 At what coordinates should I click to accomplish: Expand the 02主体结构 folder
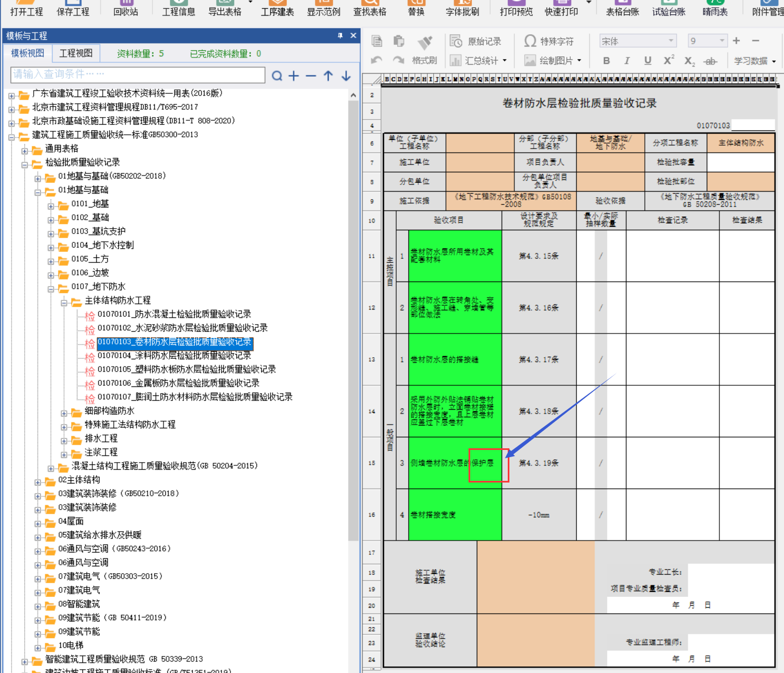pos(38,483)
